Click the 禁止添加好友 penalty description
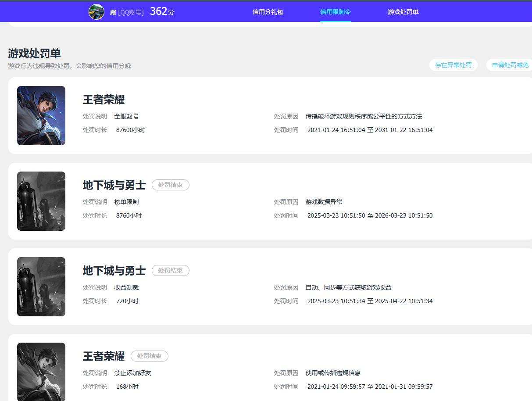The height and width of the screenshot is (401, 532). [x=133, y=373]
